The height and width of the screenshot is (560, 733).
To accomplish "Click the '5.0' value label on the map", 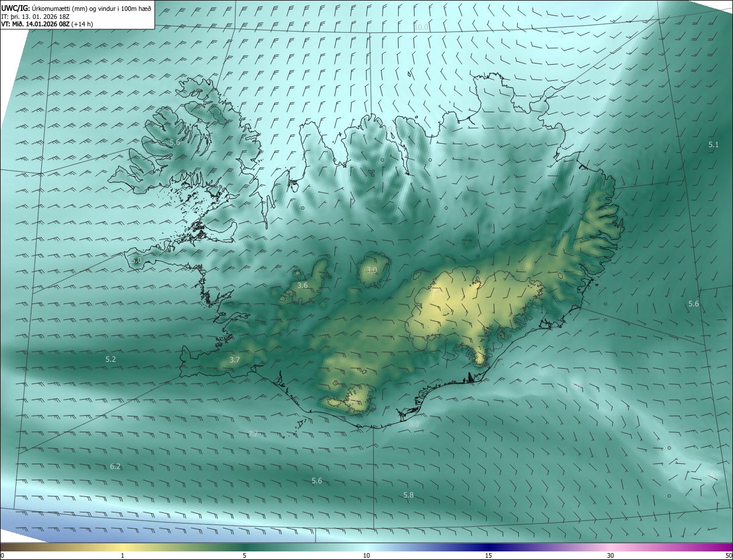I will (136, 261).
